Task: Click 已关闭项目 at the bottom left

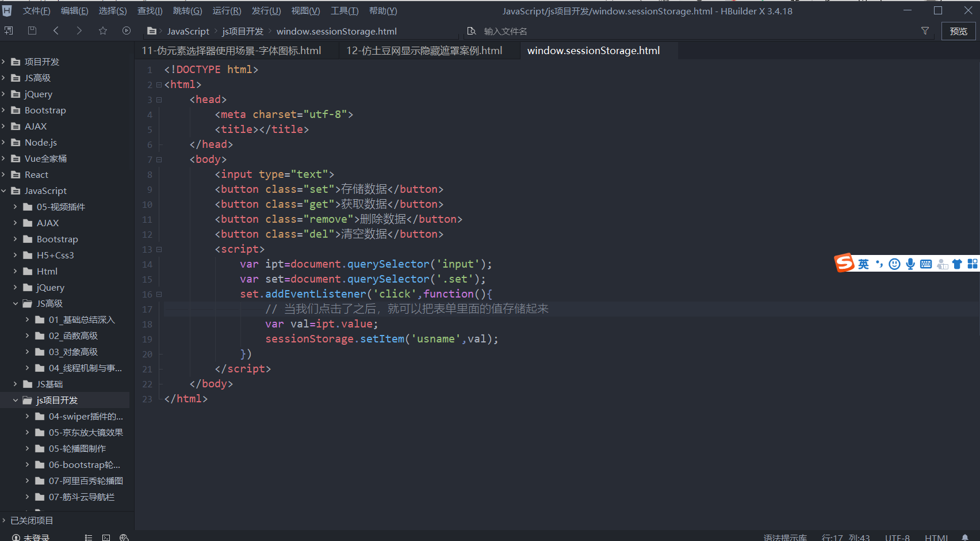Action: (x=32, y=520)
